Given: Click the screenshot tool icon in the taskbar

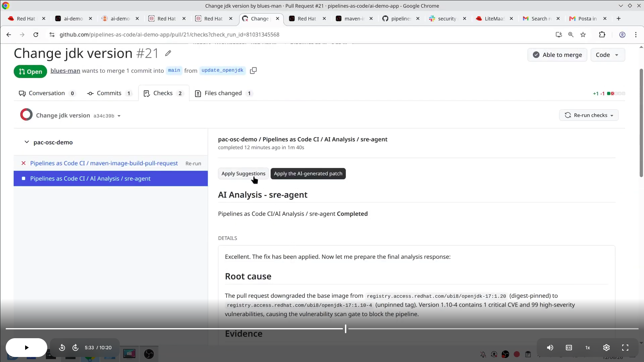Looking at the screenshot, I should 129,354.
